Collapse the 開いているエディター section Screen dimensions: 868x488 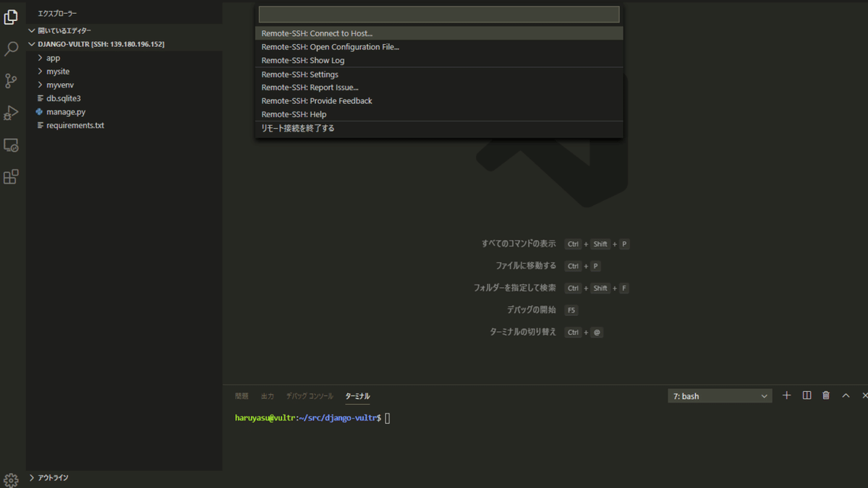[124, 31]
